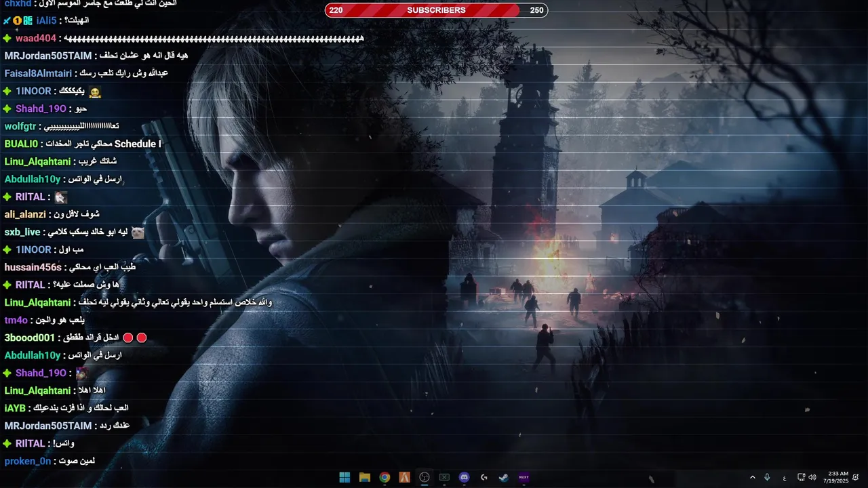This screenshot has height=488, width=868.
Task: Open Discord from the taskbar
Action: (x=464, y=477)
